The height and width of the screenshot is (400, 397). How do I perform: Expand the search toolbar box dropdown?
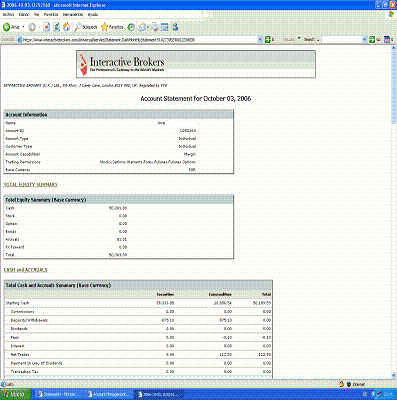coord(364,40)
